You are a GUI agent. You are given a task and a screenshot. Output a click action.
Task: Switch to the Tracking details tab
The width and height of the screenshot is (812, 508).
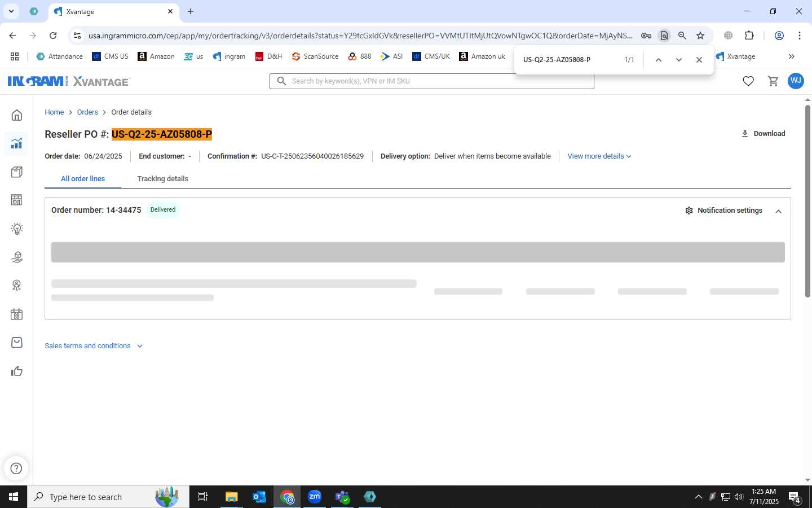(162, 179)
